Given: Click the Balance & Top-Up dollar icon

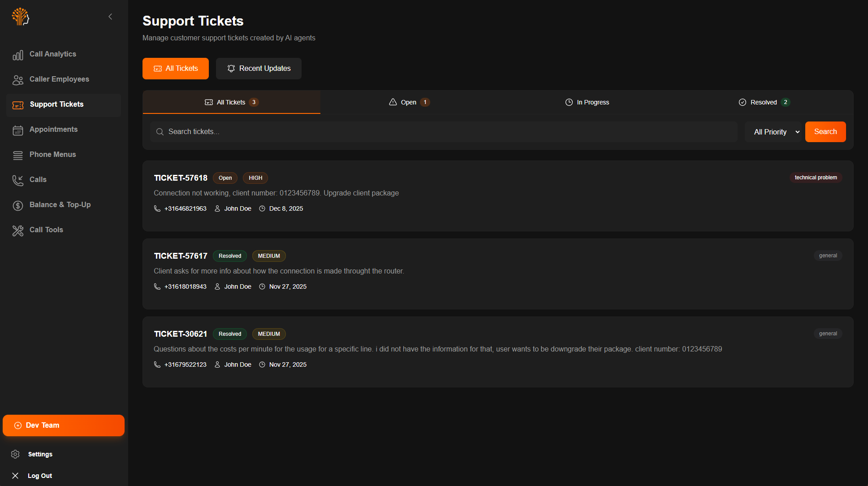Looking at the screenshot, I should pos(18,205).
